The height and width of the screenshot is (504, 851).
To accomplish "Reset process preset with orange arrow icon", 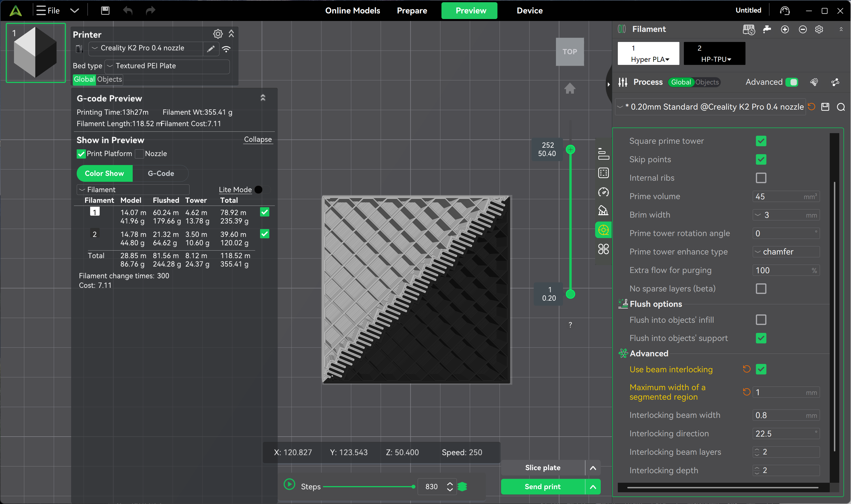I will coord(812,107).
